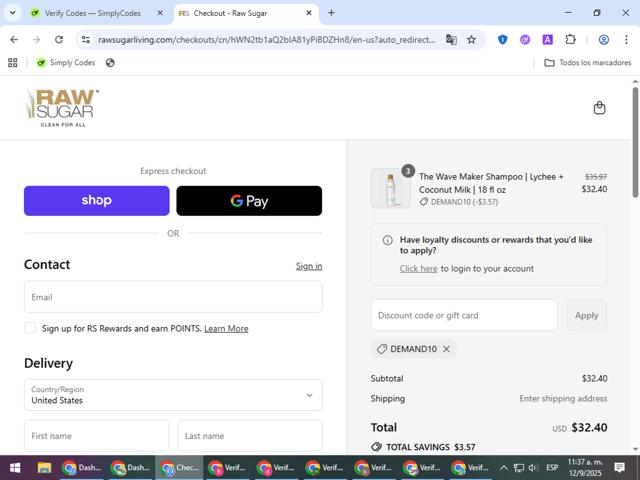
Task: Open File Explorer from taskbar
Action: point(44,468)
